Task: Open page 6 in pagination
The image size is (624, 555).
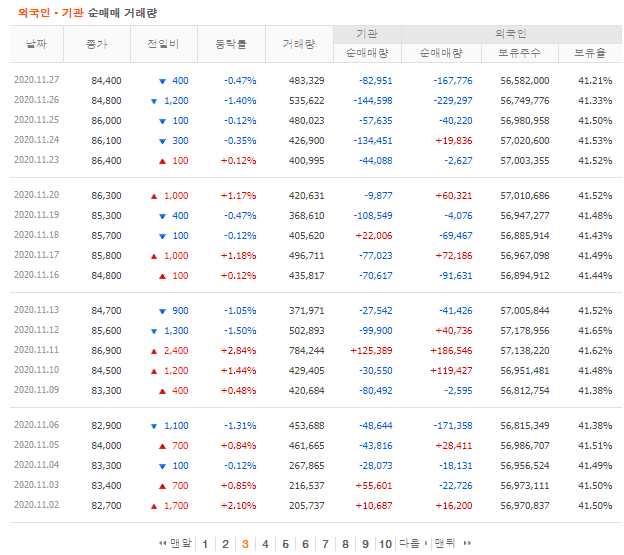Action: coord(305,544)
